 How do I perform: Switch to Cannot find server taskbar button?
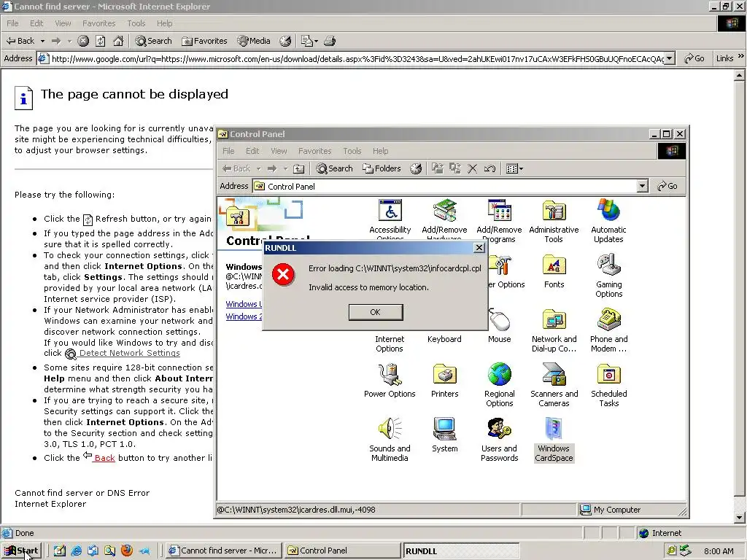225,551
